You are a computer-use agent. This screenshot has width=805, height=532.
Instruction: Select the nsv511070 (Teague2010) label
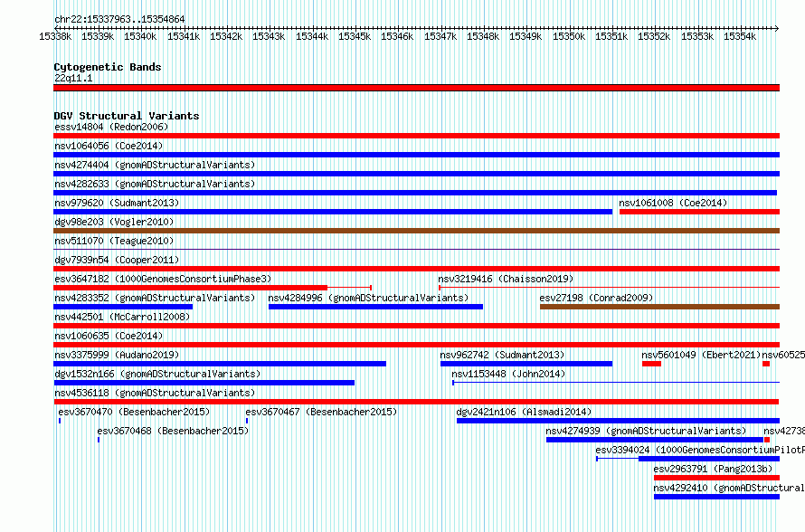[114, 241]
